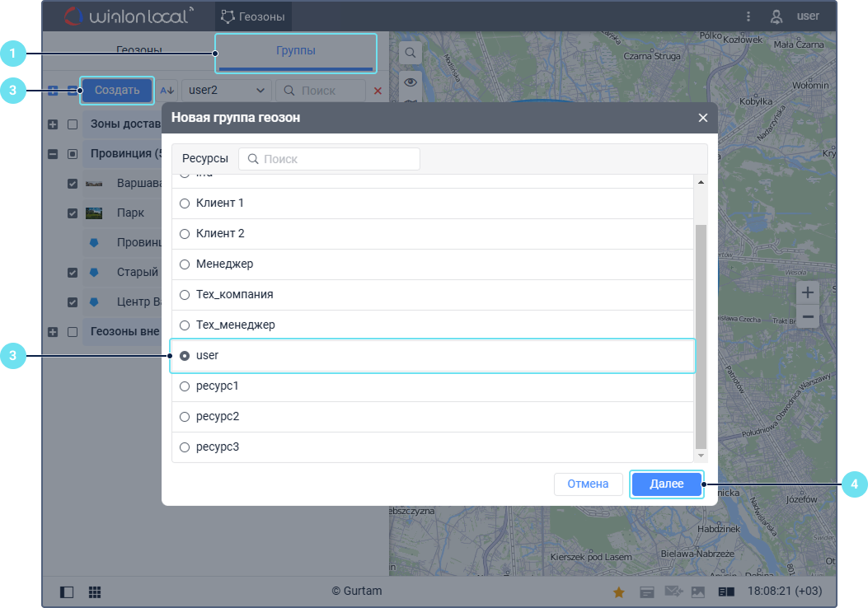Open the Группы tab
The width and height of the screenshot is (868, 608).
[x=295, y=51]
